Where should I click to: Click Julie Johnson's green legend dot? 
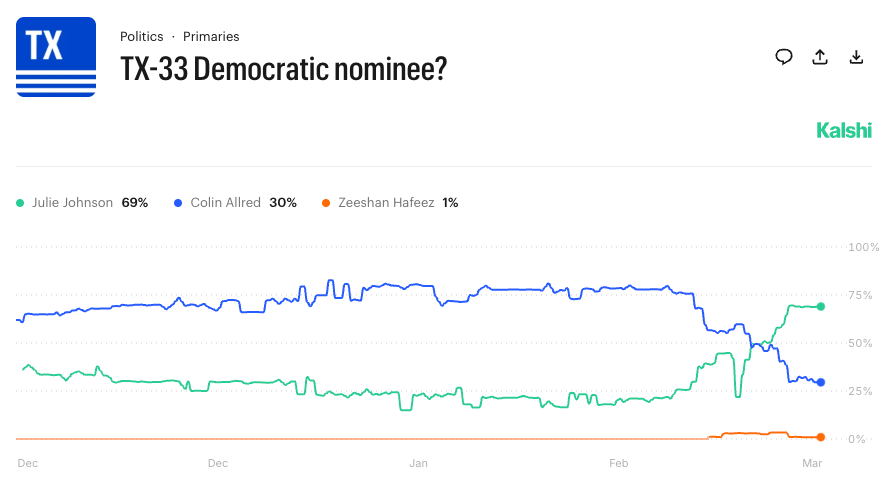coord(21,203)
